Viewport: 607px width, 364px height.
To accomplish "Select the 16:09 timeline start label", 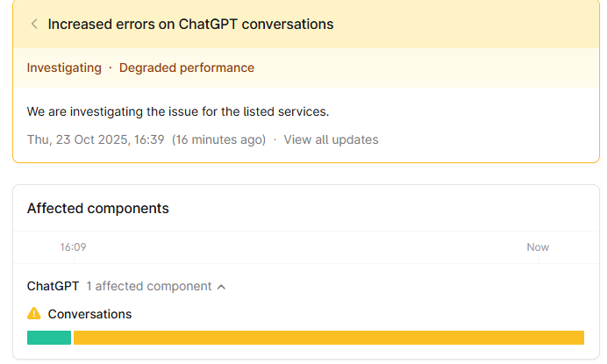I will (73, 247).
